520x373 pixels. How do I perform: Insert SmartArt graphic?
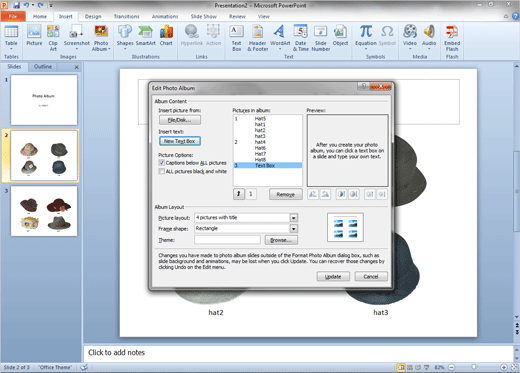click(145, 35)
